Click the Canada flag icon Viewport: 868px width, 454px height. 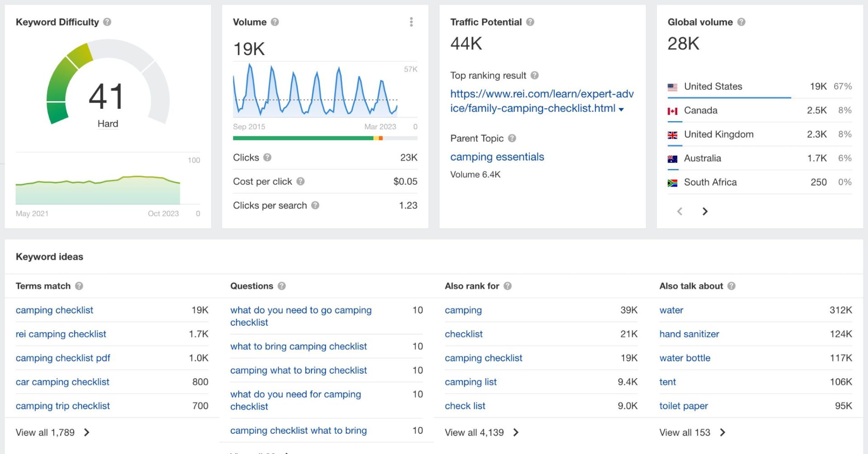point(672,111)
